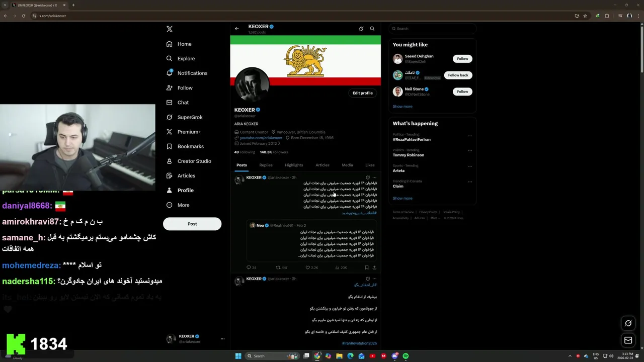Open Creator Studio
This screenshot has height=362, width=644.
click(189, 161)
